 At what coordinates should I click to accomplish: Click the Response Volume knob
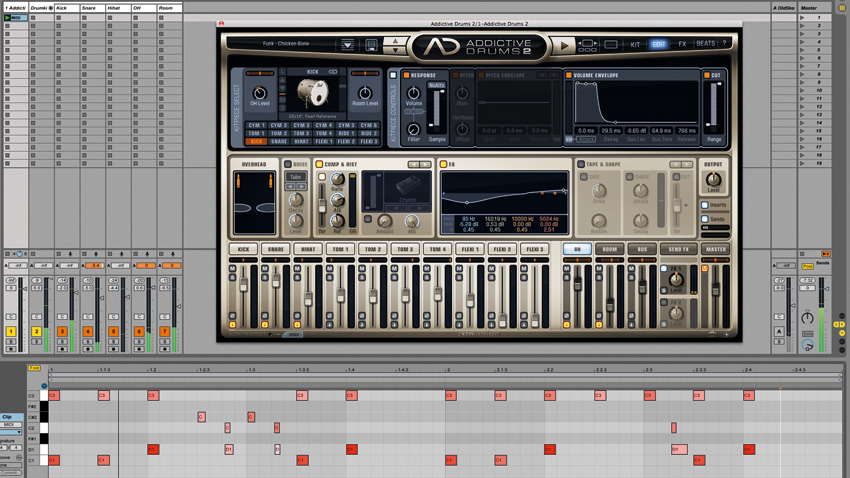pyautogui.click(x=413, y=93)
